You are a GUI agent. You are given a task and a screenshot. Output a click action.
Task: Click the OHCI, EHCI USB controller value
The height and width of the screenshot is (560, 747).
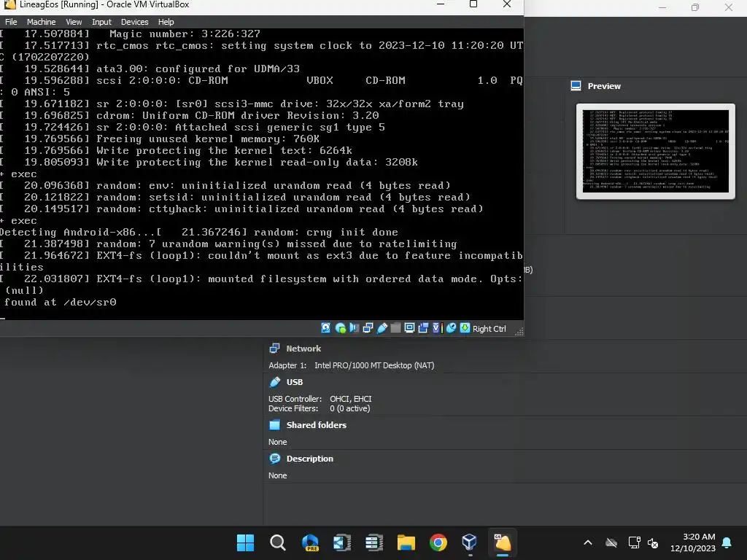point(351,399)
